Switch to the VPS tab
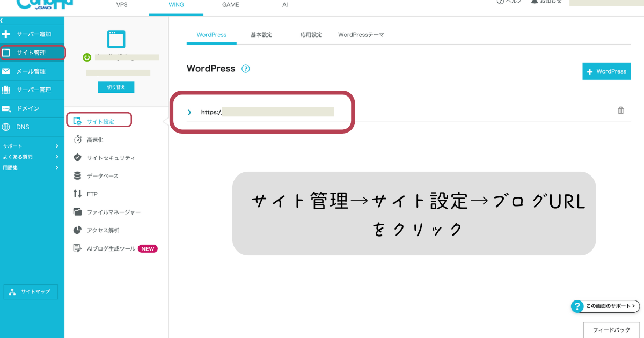Screen dimensions: 644x338 (122, 5)
